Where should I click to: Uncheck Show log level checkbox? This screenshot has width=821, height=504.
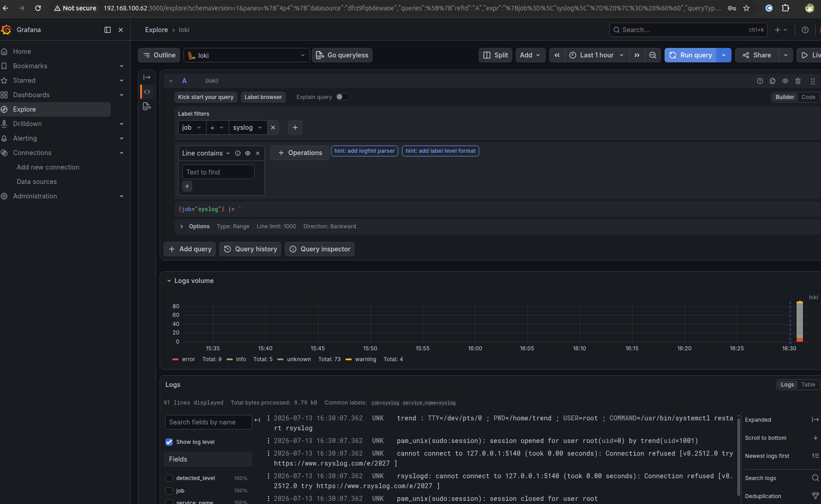(169, 442)
